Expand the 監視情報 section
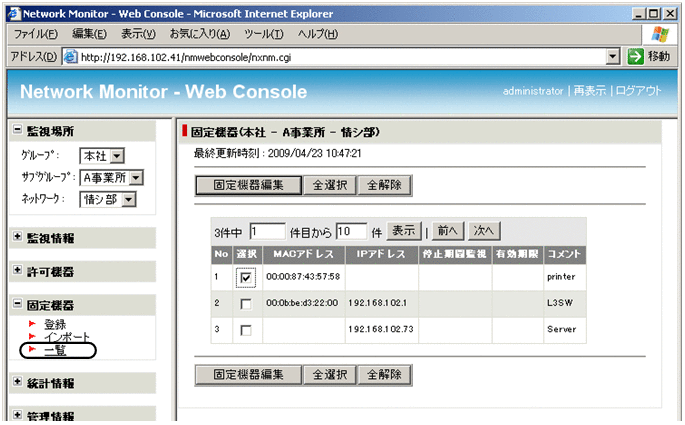This screenshot has width=685, height=425. tap(17, 236)
